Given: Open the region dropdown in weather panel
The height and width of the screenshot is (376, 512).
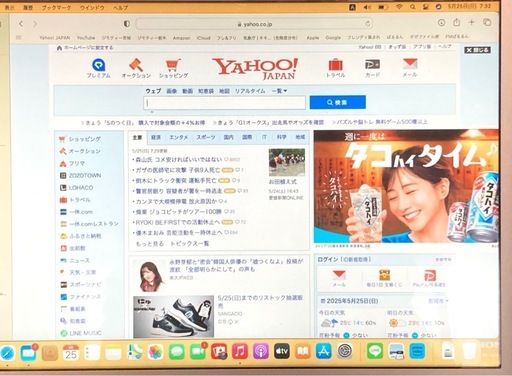Looking at the screenshot, I should point(438,301).
